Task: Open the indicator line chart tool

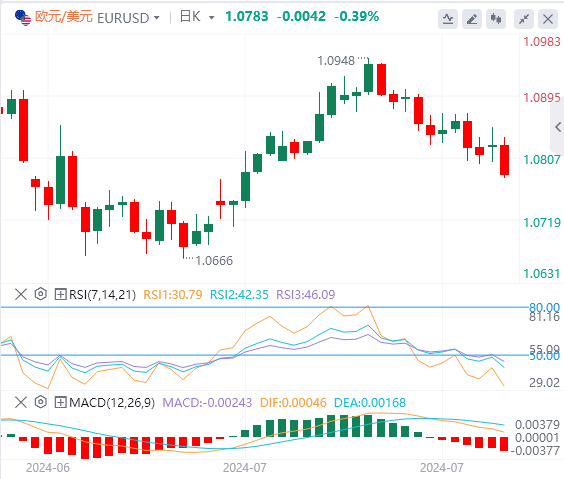Action: (448, 19)
